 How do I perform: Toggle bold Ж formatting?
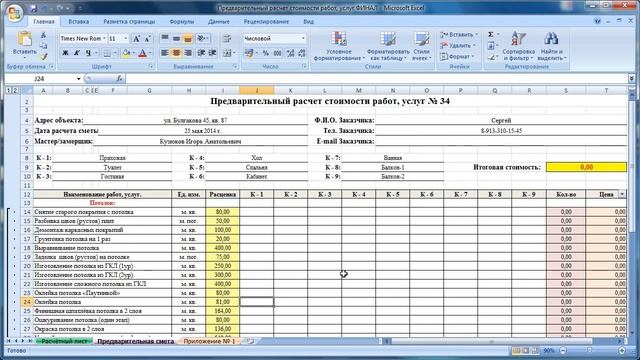point(65,53)
